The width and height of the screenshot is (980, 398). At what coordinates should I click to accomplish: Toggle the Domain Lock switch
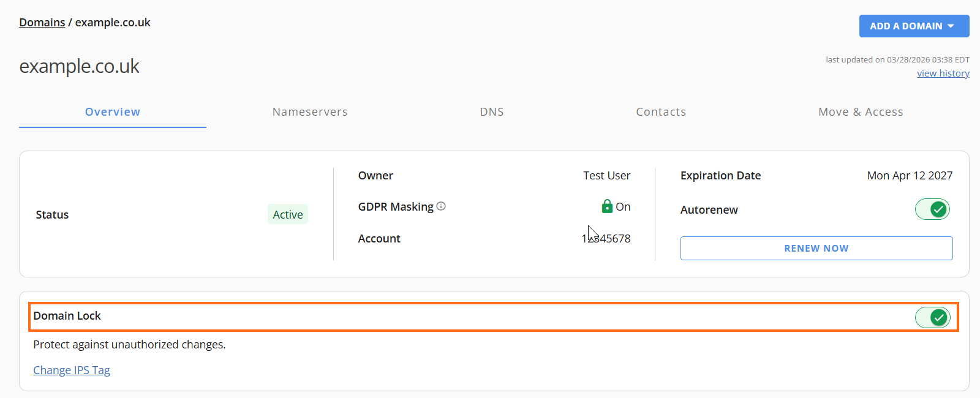(932, 317)
